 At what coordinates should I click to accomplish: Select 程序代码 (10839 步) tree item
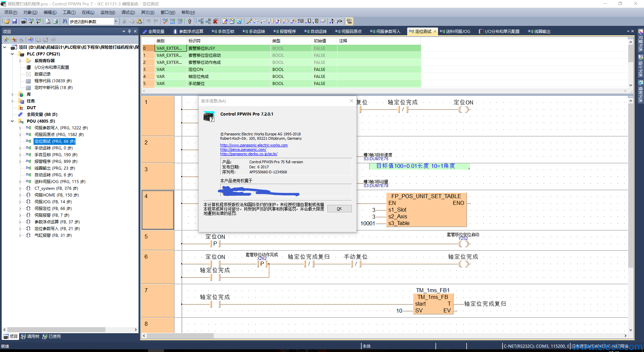click(53, 81)
